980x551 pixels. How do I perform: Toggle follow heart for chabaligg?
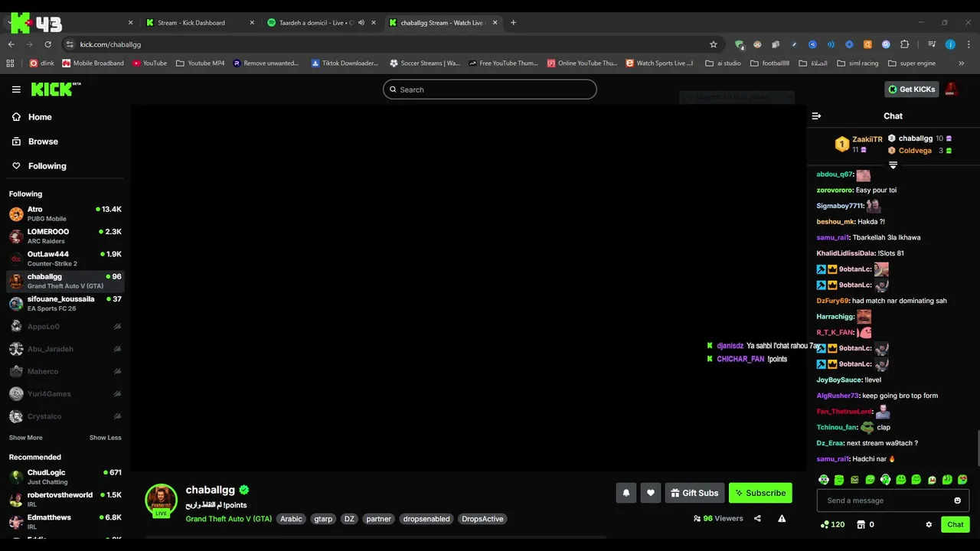click(651, 493)
